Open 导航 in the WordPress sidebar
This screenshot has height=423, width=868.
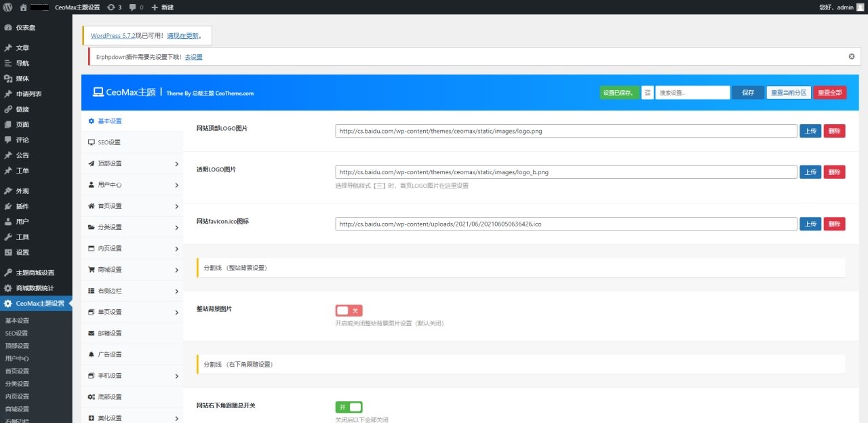click(36, 63)
